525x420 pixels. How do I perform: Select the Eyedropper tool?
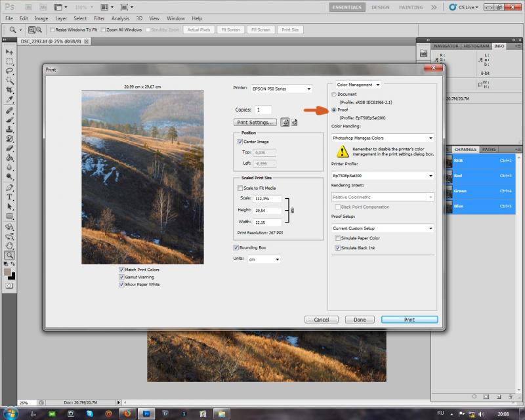[x=9, y=100]
